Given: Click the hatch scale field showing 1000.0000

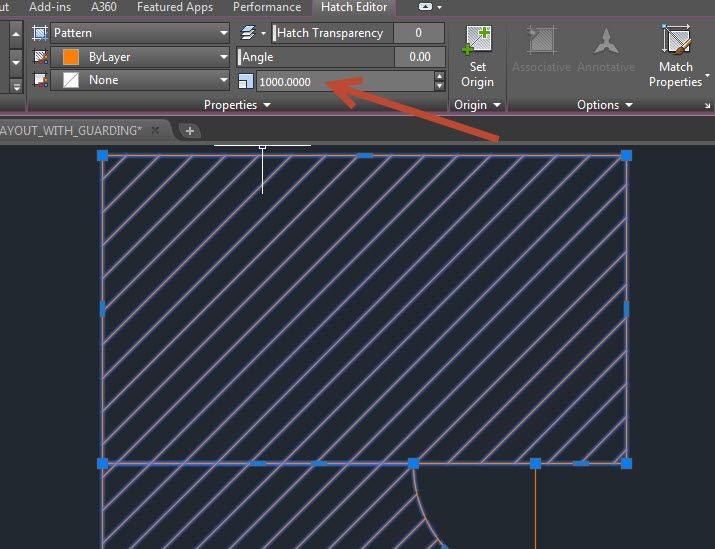Looking at the screenshot, I should 346,82.
